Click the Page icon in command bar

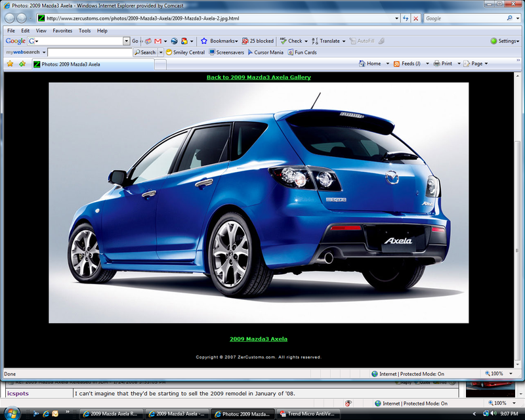pos(467,64)
